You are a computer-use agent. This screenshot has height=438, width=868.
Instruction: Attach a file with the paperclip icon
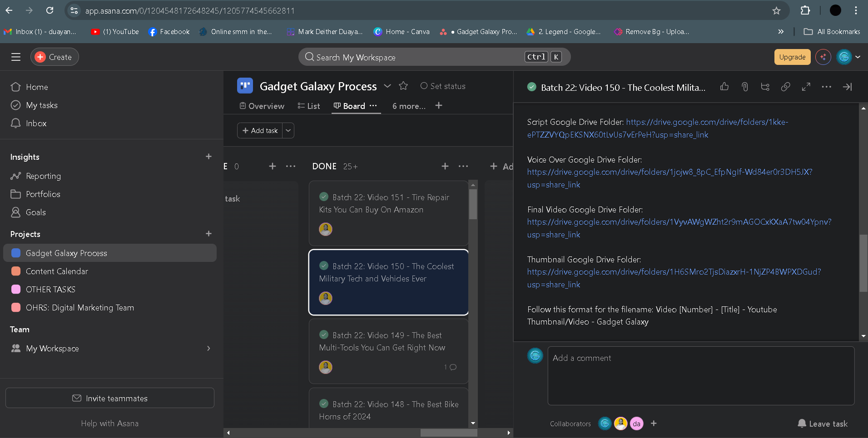click(745, 87)
